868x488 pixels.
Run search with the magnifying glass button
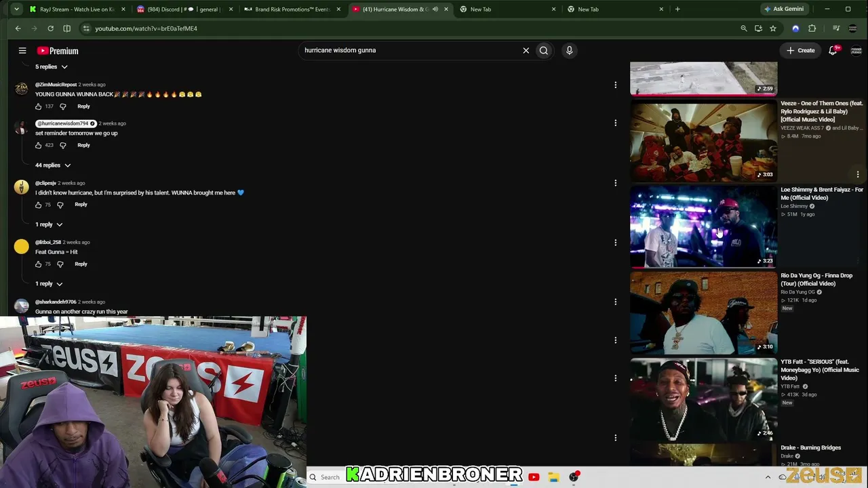click(544, 50)
